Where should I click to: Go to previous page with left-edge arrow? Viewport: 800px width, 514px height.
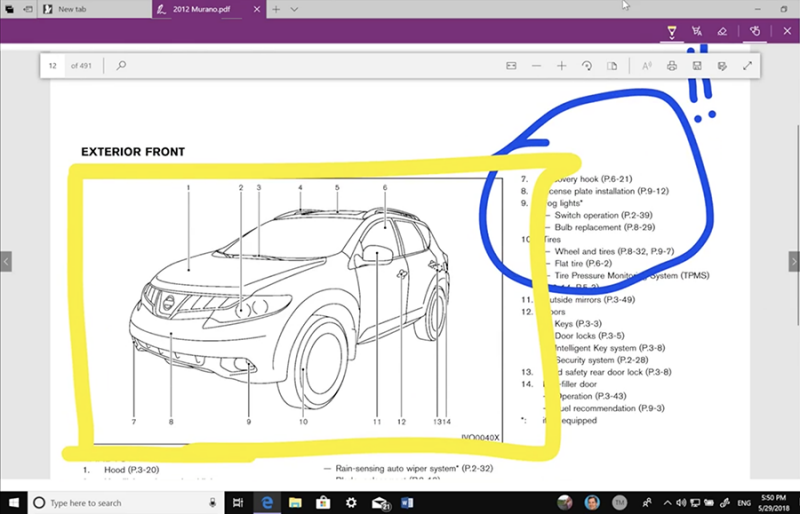point(6,261)
